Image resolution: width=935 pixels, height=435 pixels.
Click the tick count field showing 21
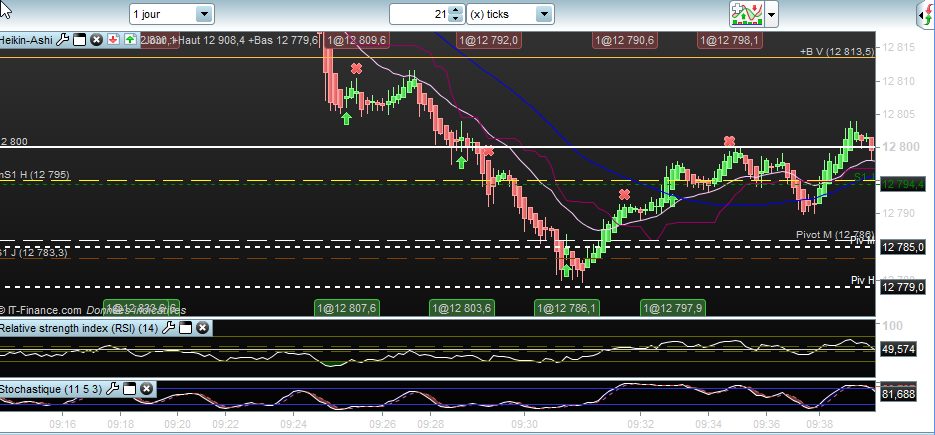[419, 14]
